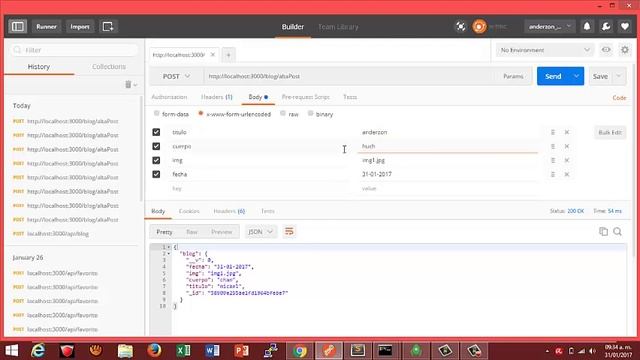Click the Windows Start button
Screen dimensions: 640x360
tap(11, 351)
